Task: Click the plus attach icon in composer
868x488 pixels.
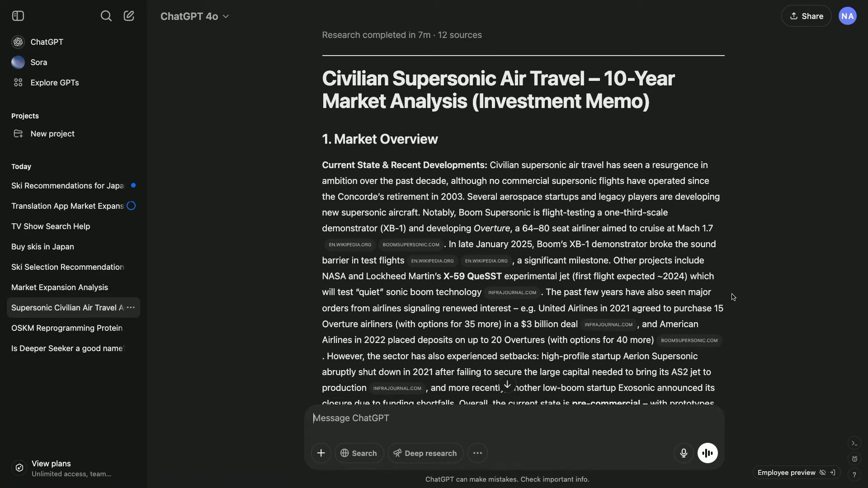Action: pos(321,453)
